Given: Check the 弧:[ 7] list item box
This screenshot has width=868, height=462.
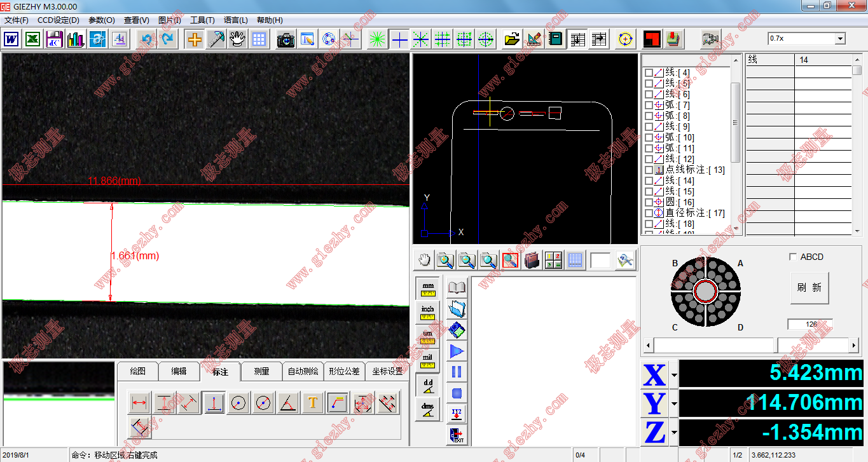Looking at the screenshot, I should point(649,105).
